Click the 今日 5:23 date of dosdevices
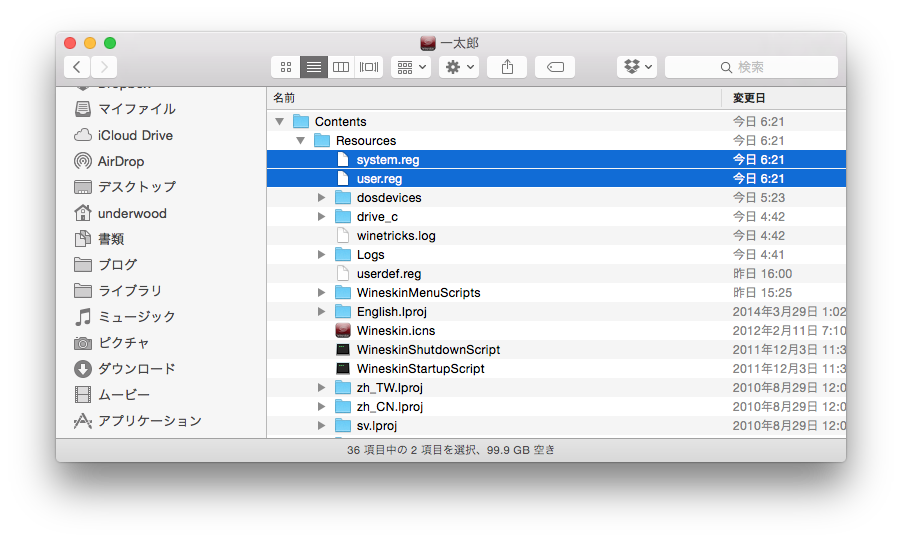 (759, 197)
